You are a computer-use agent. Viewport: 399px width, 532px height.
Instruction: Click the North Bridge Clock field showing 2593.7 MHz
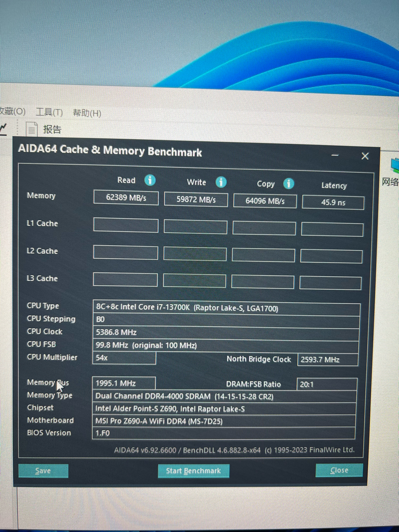point(327,360)
